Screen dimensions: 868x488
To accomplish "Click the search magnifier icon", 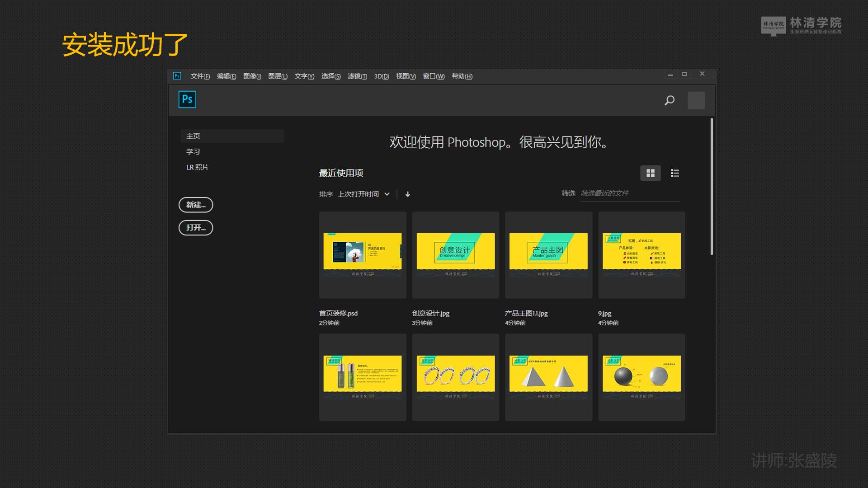I will [670, 100].
